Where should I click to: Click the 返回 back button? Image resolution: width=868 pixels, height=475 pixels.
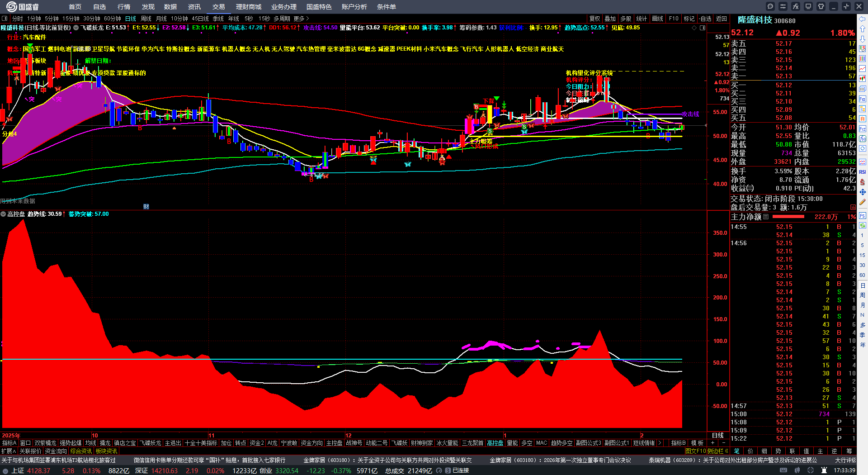(722, 19)
